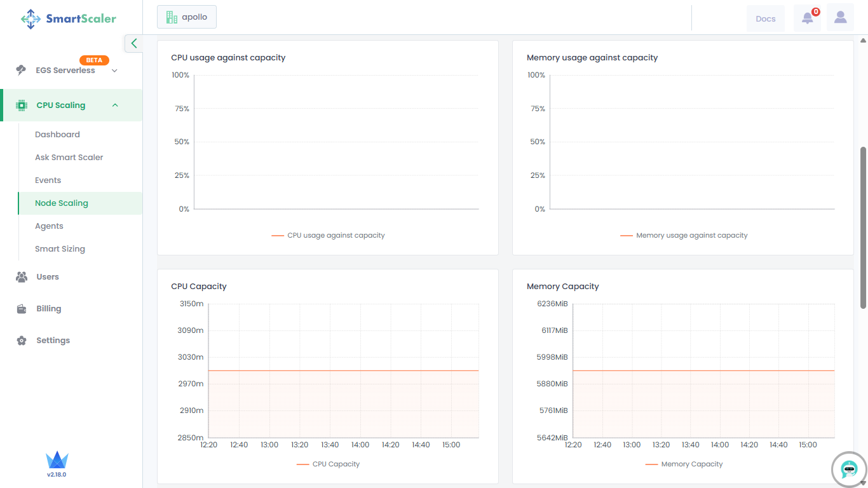868x488 pixels.
Task: Go to the Dashboard menu item
Action: tap(57, 135)
